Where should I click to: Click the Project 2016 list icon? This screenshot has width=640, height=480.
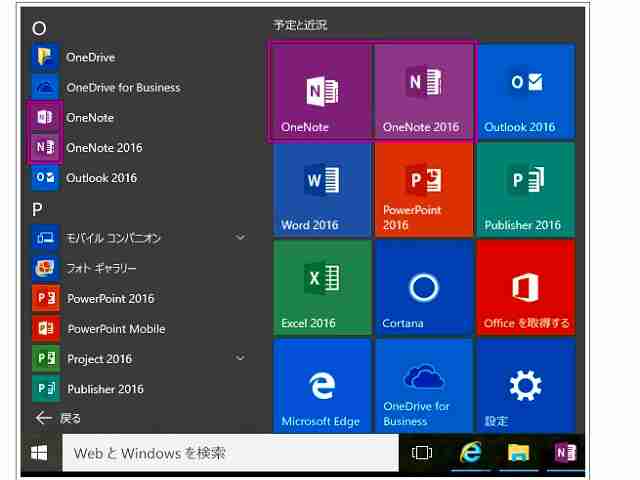(x=45, y=359)
